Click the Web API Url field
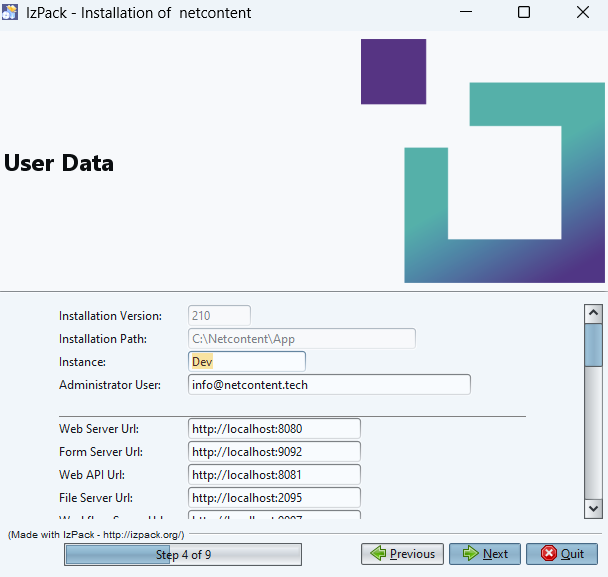 [x=274, y=475]
